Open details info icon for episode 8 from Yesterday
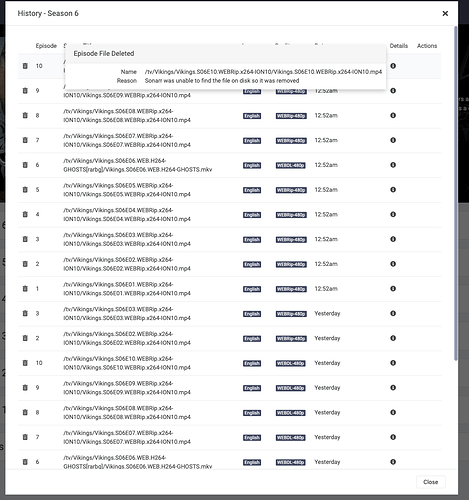 point(393,412)
